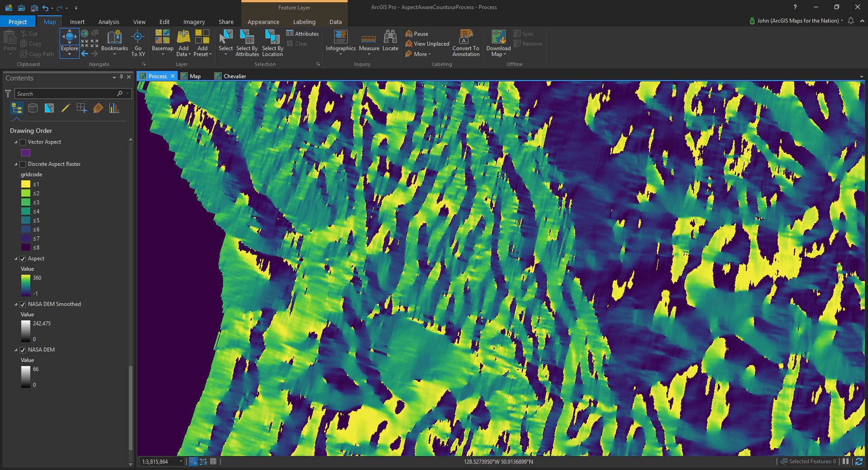Activate the Measure tool
The height and width of the screenshot is (470, 868).
point(369,38)
